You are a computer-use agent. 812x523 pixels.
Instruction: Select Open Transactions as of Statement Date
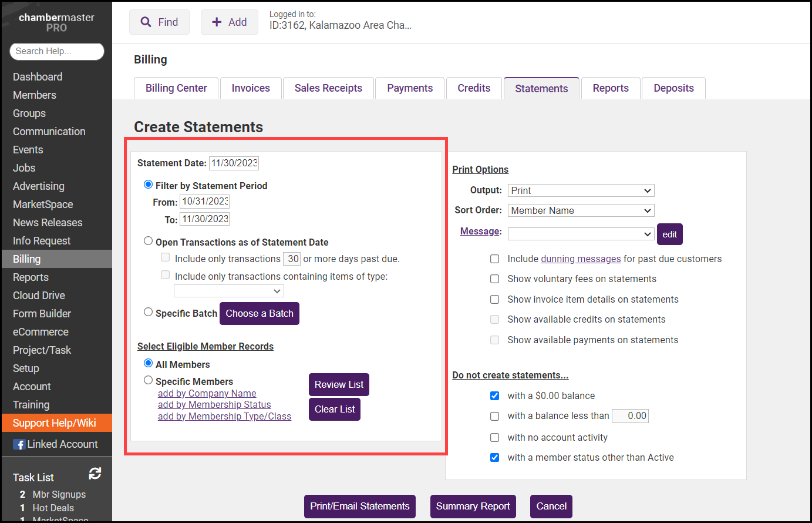149,241
